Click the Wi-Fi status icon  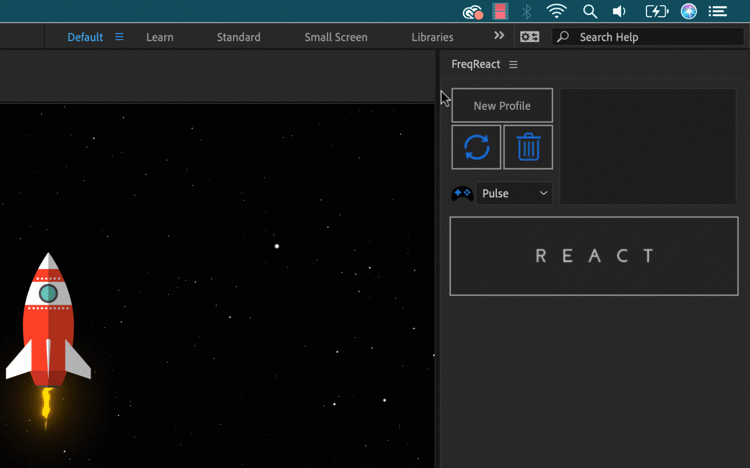[x=556, y=12]
